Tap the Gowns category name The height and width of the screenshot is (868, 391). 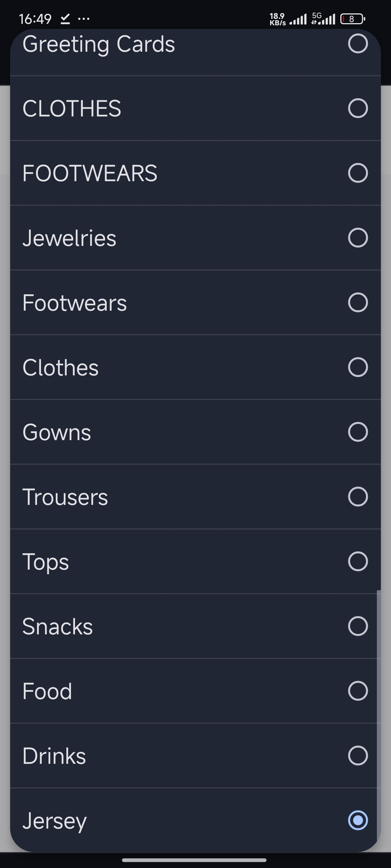pos(57,432)
